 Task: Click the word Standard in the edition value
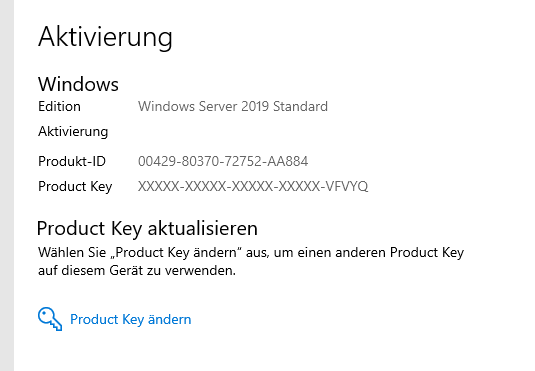pyautogui.click(x=300, y=106)
